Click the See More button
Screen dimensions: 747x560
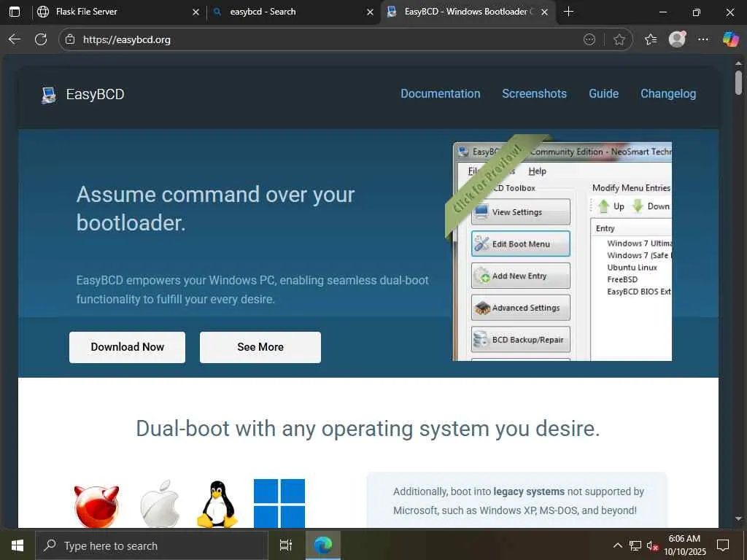[x=260, y=347]
